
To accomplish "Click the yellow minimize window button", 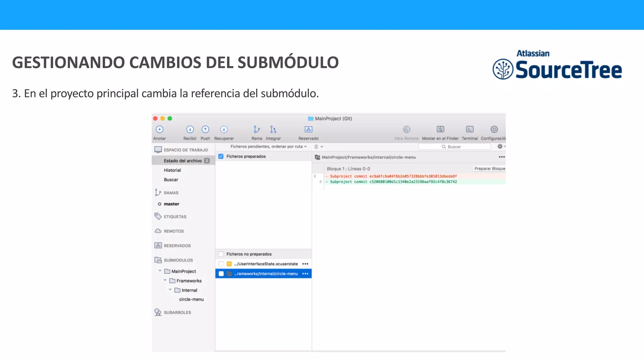I will coord(163,118).
